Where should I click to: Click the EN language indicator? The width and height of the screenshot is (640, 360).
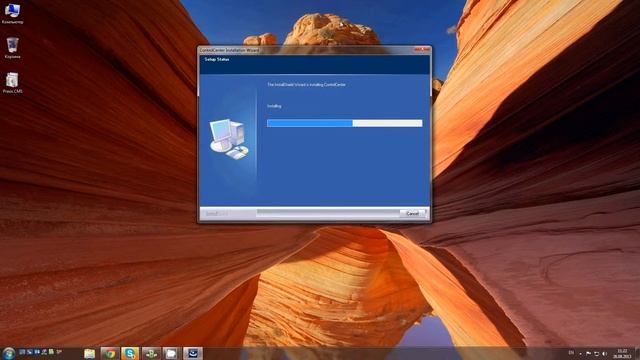coord(571,353)
